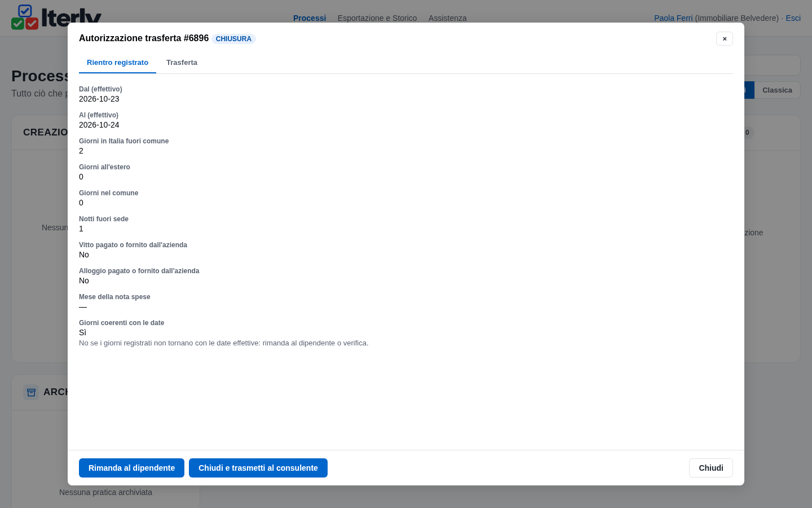Screen dimensions: 812x508
Task: Click the Notti fuori sede label
Action: pos(104,219)
